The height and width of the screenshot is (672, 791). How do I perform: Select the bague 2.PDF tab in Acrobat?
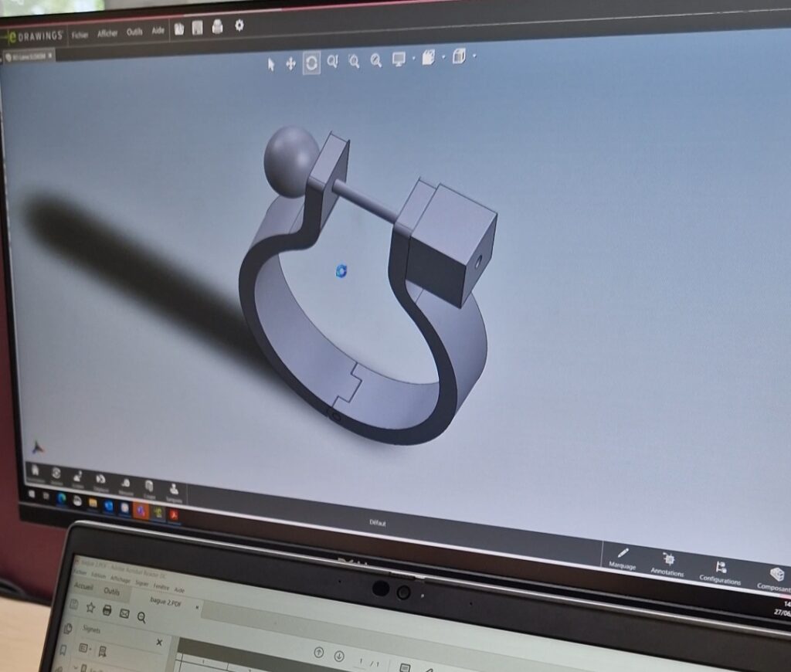(166, 602)
